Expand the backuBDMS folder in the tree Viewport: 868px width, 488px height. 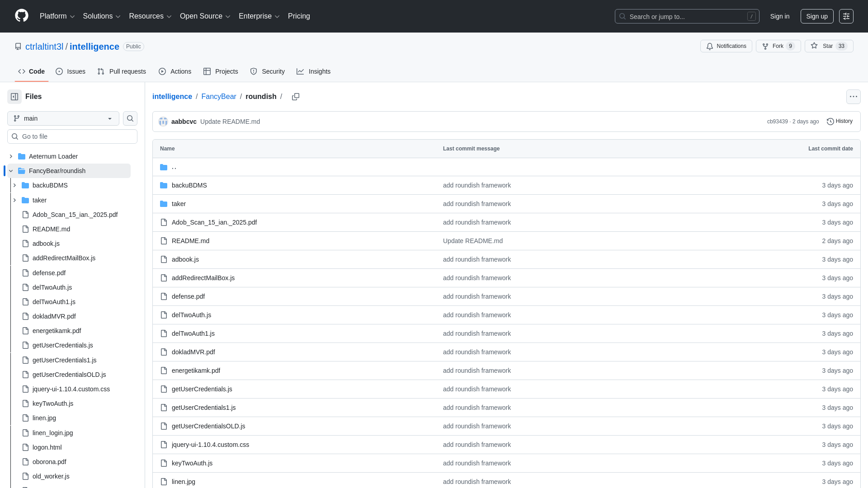tap(14, 185)
